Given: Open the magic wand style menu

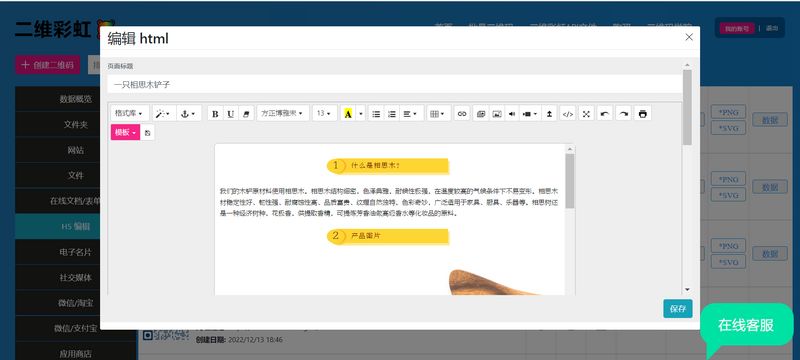Looking at the screenshot, I should pos(163,114).
